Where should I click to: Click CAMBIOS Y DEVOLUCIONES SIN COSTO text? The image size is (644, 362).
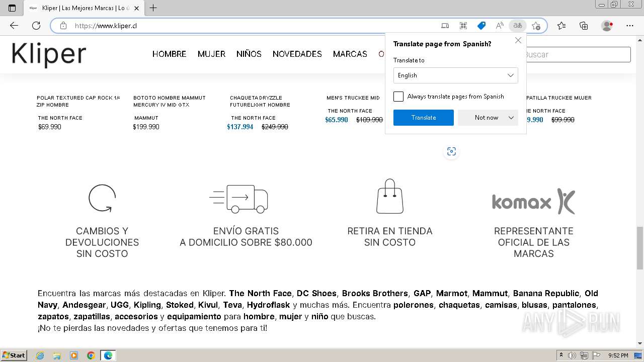[x=102, y=242]
